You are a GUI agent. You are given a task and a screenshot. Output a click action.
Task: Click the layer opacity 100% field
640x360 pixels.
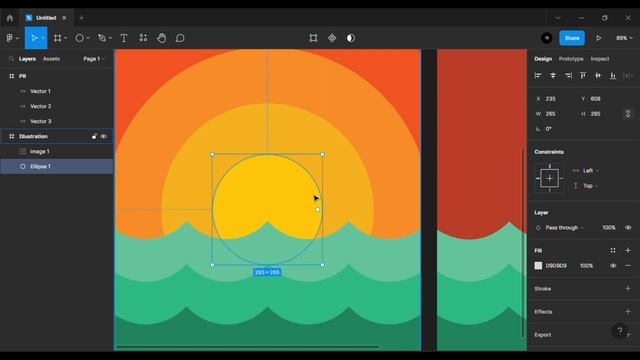coord(609,228)
